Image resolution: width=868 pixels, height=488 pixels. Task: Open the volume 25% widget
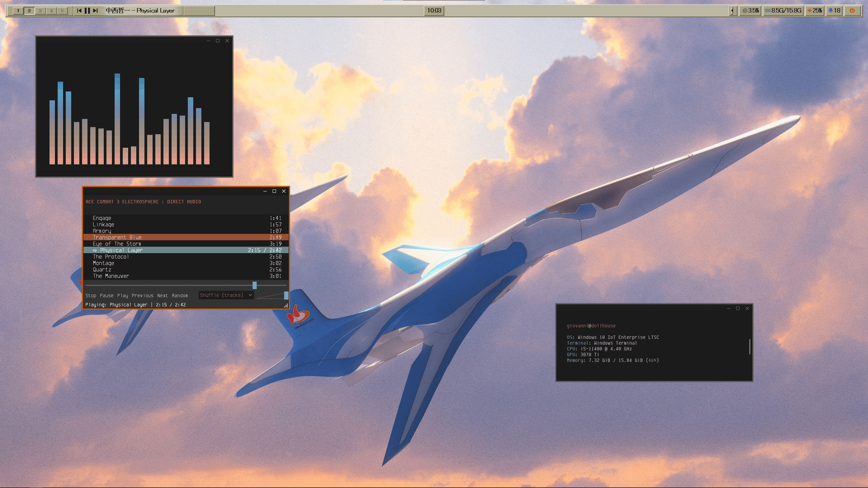pos(814,11)
